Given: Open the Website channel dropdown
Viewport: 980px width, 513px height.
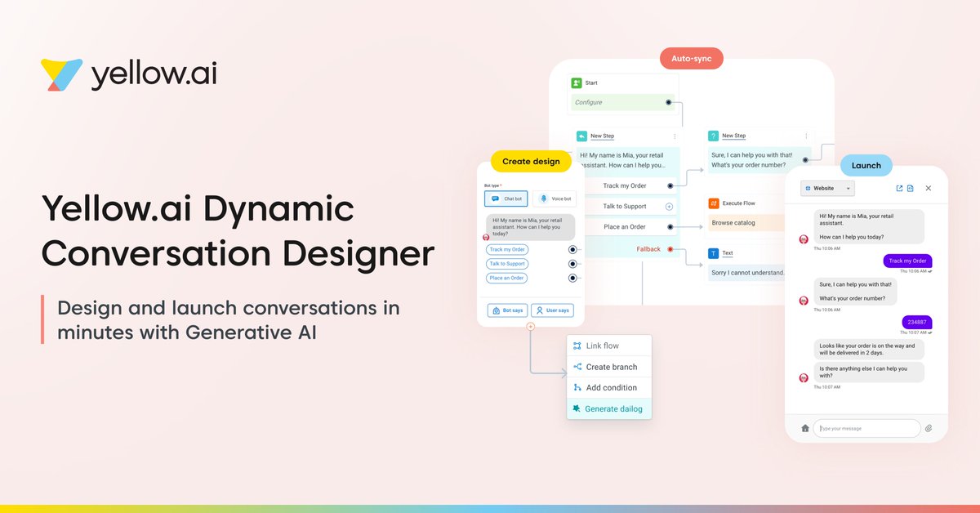Looking at the screenshot, I should (x=827, y=188).
